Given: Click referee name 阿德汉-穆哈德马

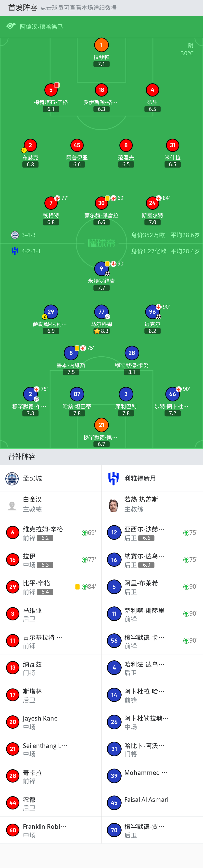Looking at the screenshot, I should 41,27.
